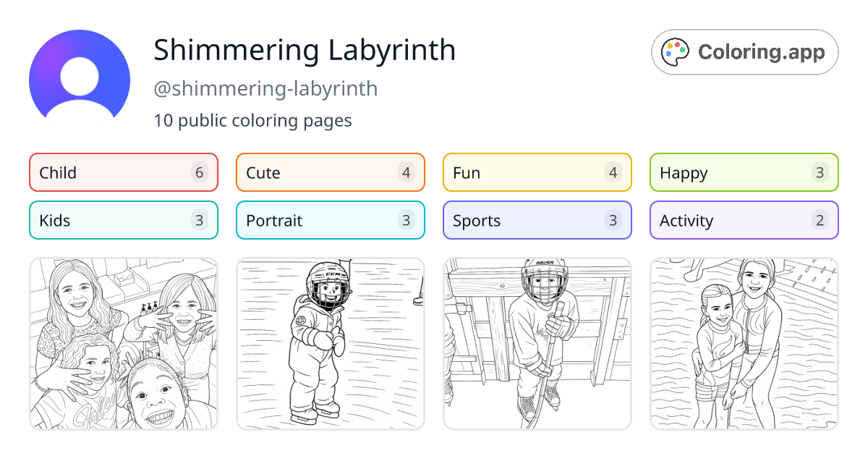This screenshot has height=456, width=868.
Task: Click the count badge on the Cute tag
Action: (406, 172)
